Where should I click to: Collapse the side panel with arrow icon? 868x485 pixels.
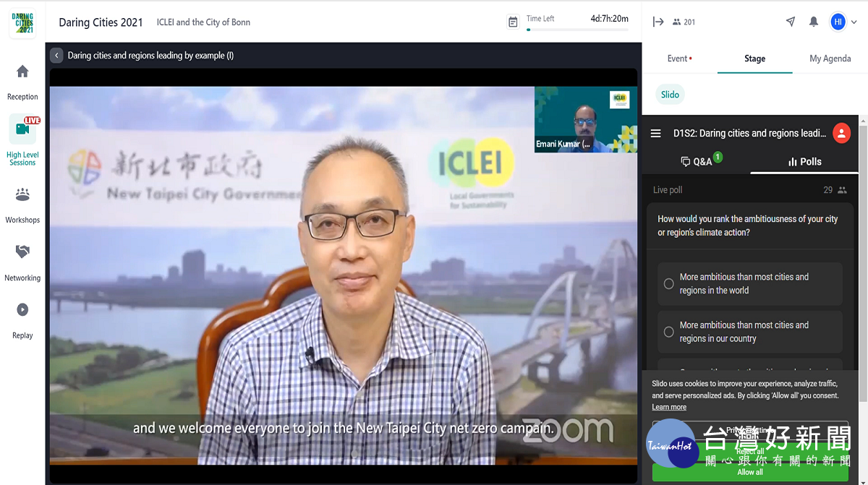pyautogui.click(x=658, y=22)
